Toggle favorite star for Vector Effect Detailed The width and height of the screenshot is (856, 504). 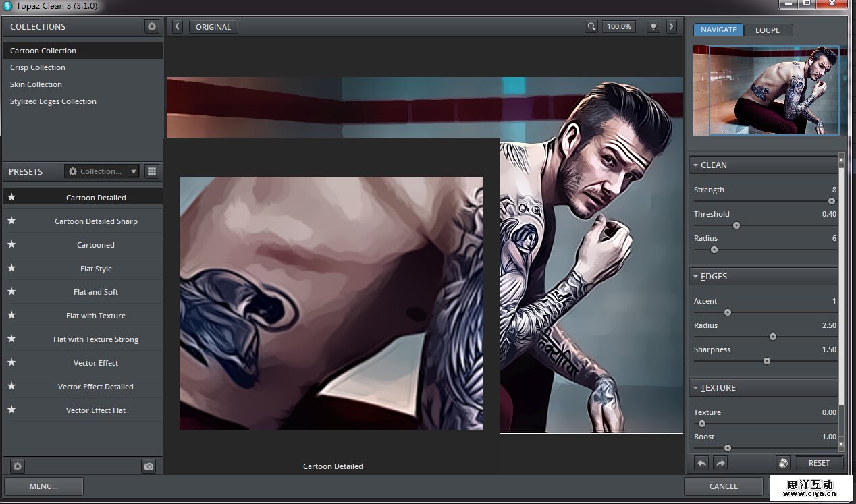[x=11, y=386]
